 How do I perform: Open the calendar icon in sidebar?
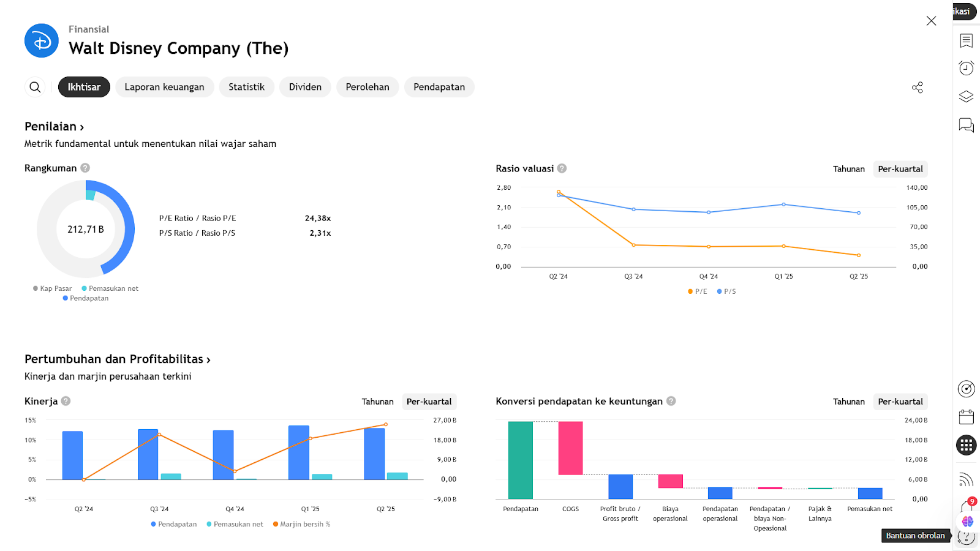point(966,418)
